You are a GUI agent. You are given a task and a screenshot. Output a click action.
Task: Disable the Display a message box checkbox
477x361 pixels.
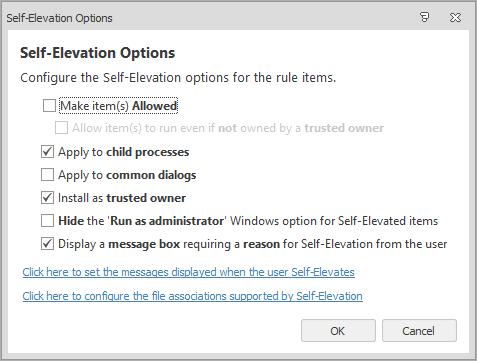tap(47, 244)
